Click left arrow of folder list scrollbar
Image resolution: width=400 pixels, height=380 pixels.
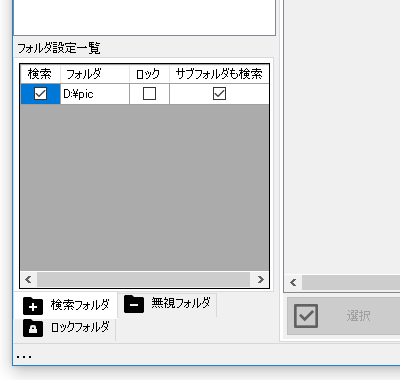coord(28,279)
